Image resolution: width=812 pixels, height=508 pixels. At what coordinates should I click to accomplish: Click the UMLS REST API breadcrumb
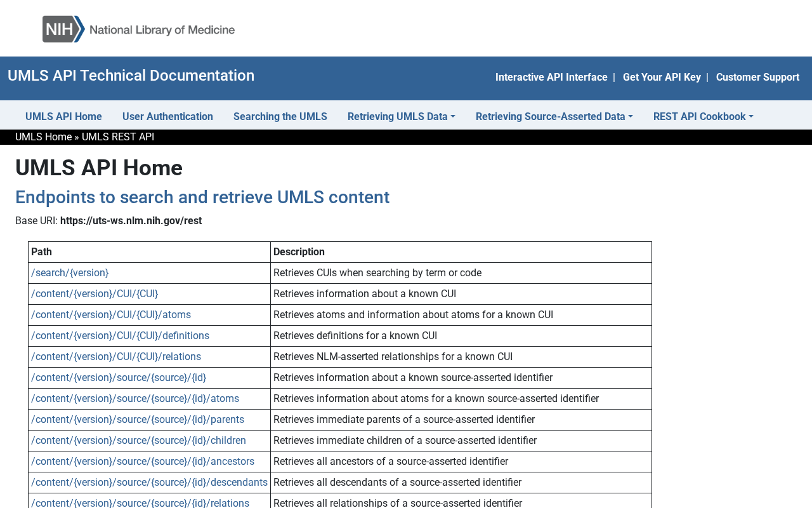(x=118, y=137)
